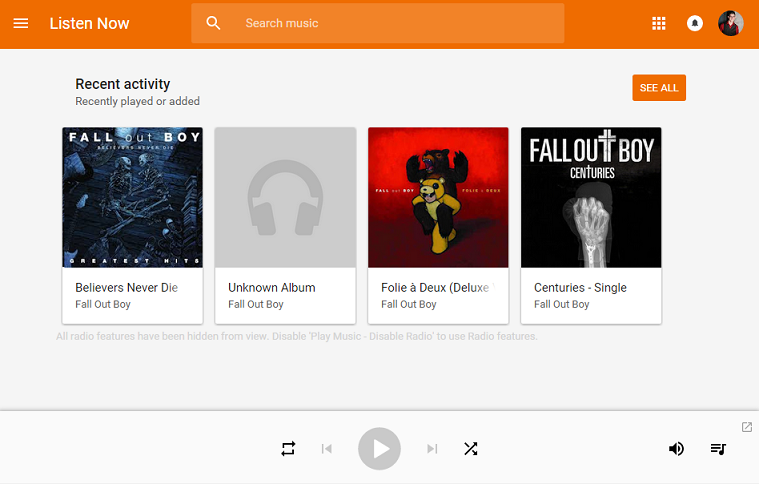Viewport: 759px width, 484px height.
Task: Open Fall Out Boy under Folie à Deux
Action: (409, 304)
